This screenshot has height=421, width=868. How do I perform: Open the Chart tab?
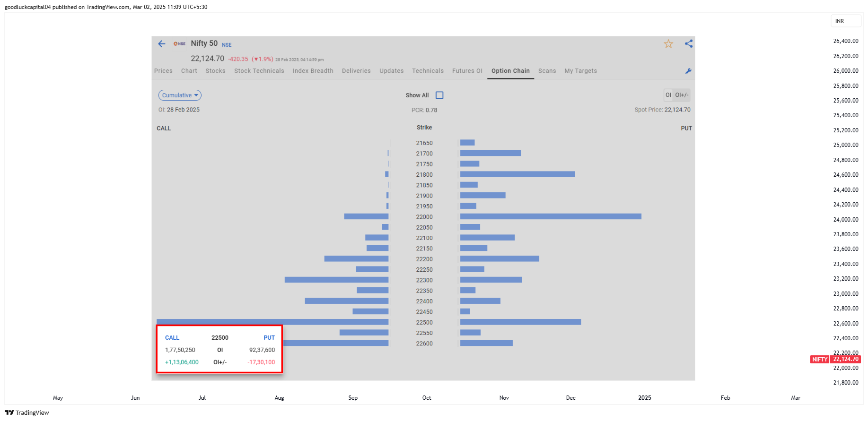pos(189,71)
